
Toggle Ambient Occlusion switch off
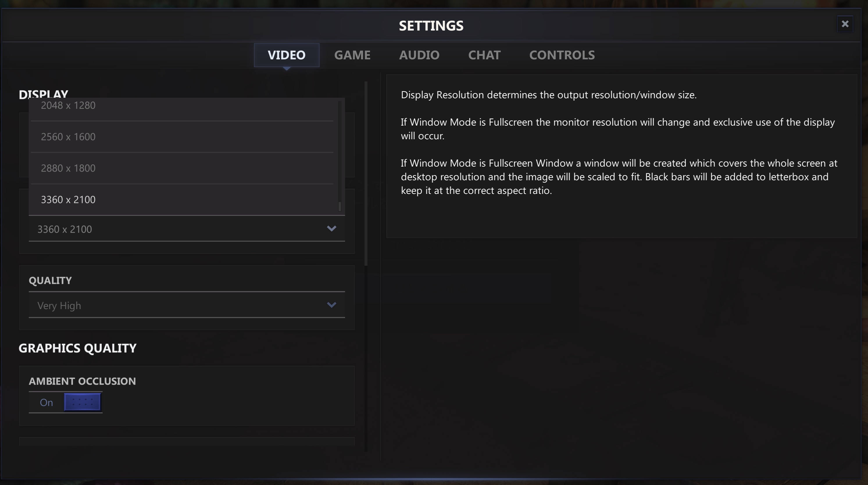click(82, 402)
